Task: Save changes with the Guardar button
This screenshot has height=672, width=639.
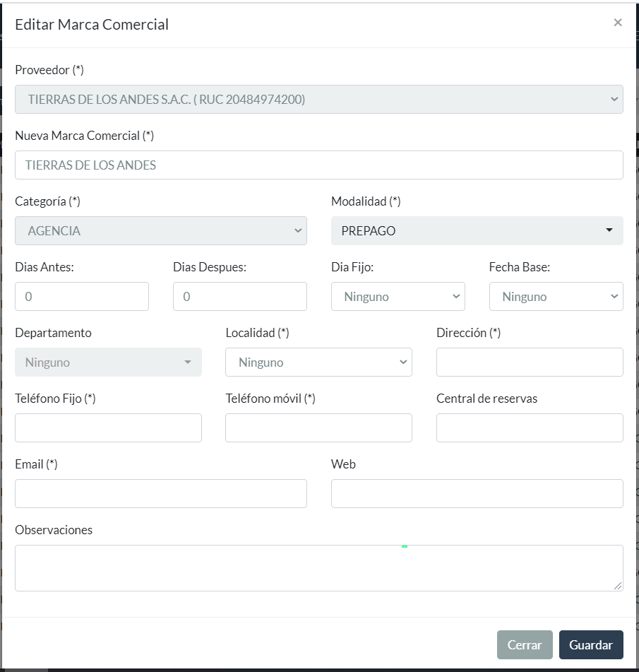Action: [591, 645]
